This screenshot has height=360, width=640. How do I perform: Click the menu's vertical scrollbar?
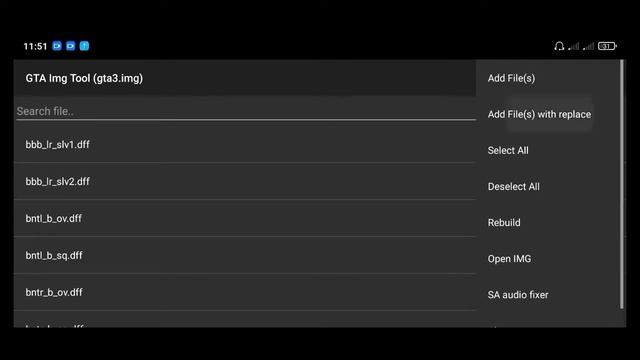pyautogui.click(x=622, y=184)
